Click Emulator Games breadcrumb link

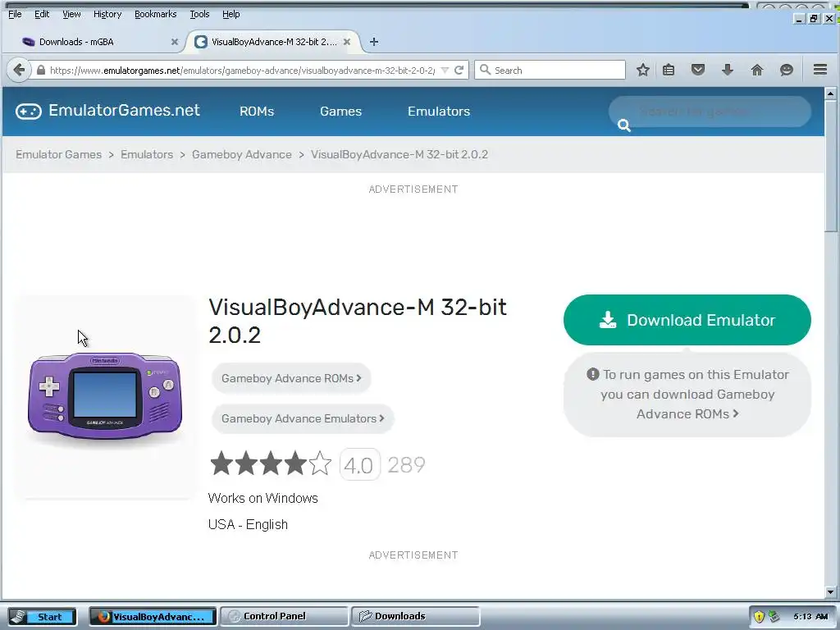pos(58,154)
